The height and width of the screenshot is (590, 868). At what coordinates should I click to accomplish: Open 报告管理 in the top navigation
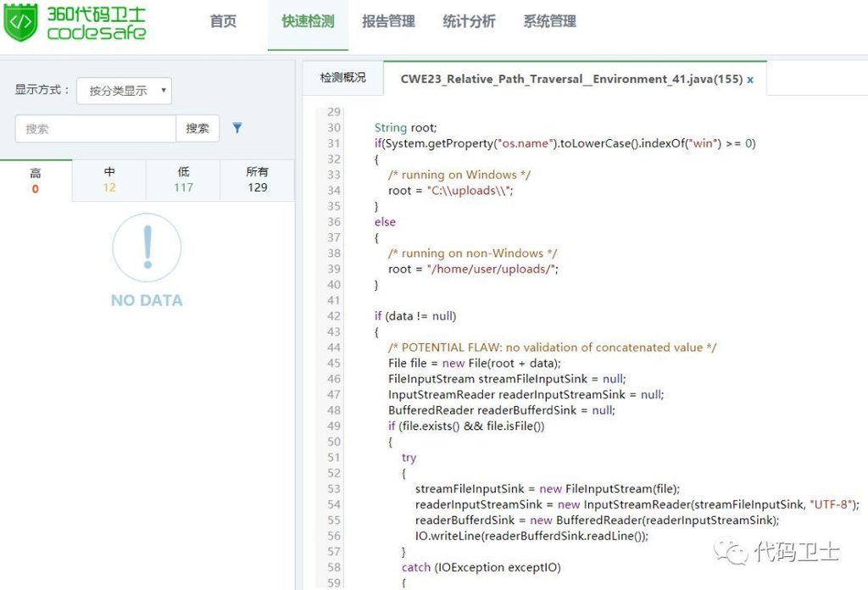click(x=388, y=22)
